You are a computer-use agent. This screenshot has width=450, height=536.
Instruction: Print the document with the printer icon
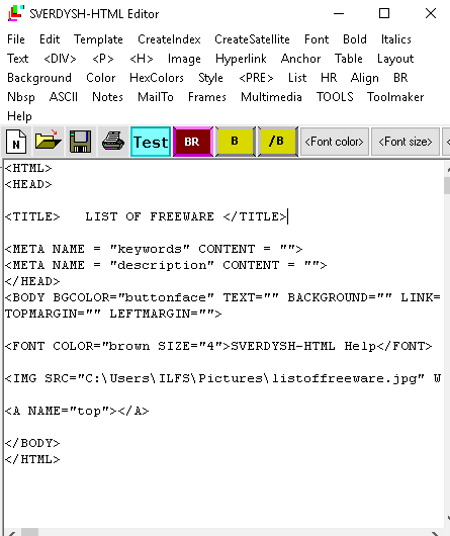[113, 142]
